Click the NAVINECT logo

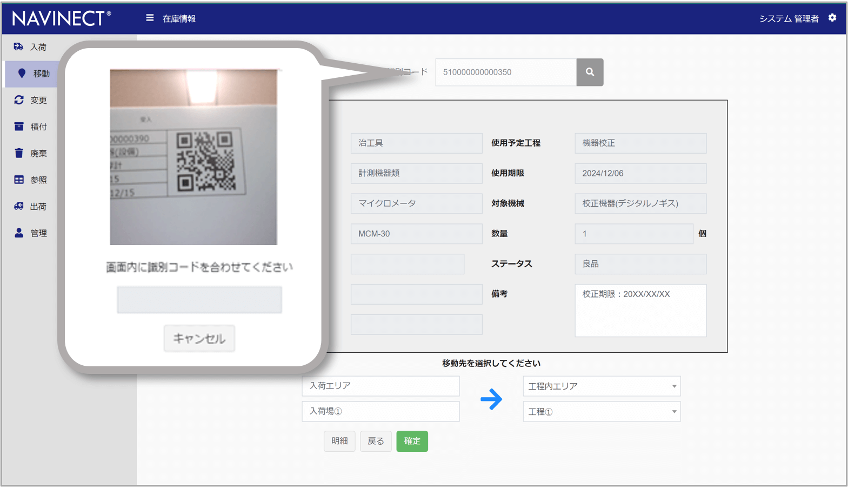tap(61, 18)
